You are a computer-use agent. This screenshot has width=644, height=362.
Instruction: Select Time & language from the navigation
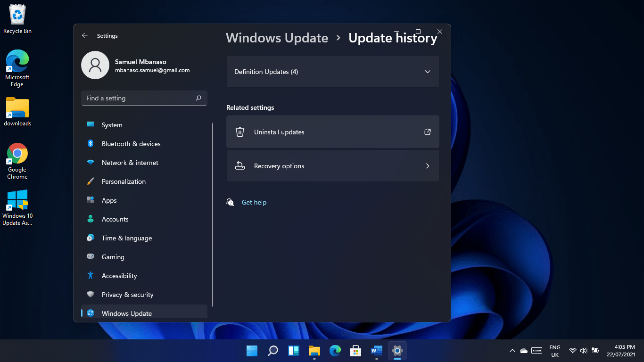tap(127, 238)
